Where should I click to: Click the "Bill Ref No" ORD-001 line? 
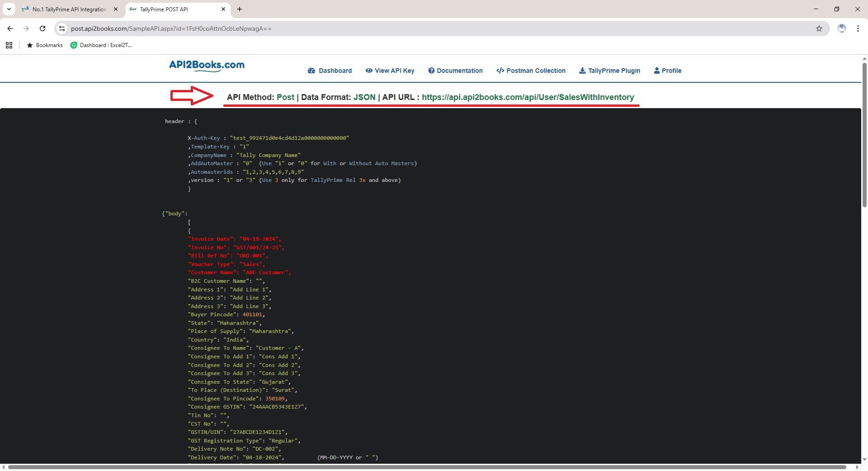click(228, 256)
